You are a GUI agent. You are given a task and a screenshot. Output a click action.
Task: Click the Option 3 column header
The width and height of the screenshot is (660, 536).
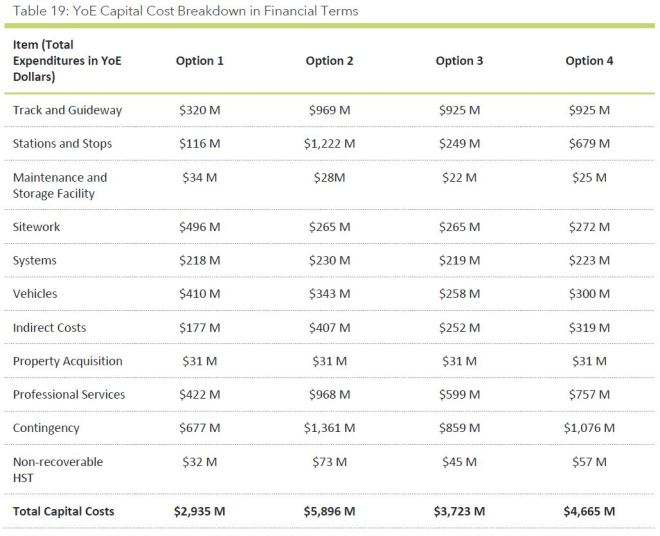coord(460,61)
